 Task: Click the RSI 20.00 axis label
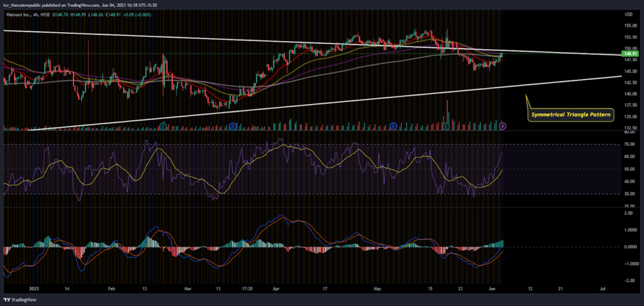[x=630, y=206]
